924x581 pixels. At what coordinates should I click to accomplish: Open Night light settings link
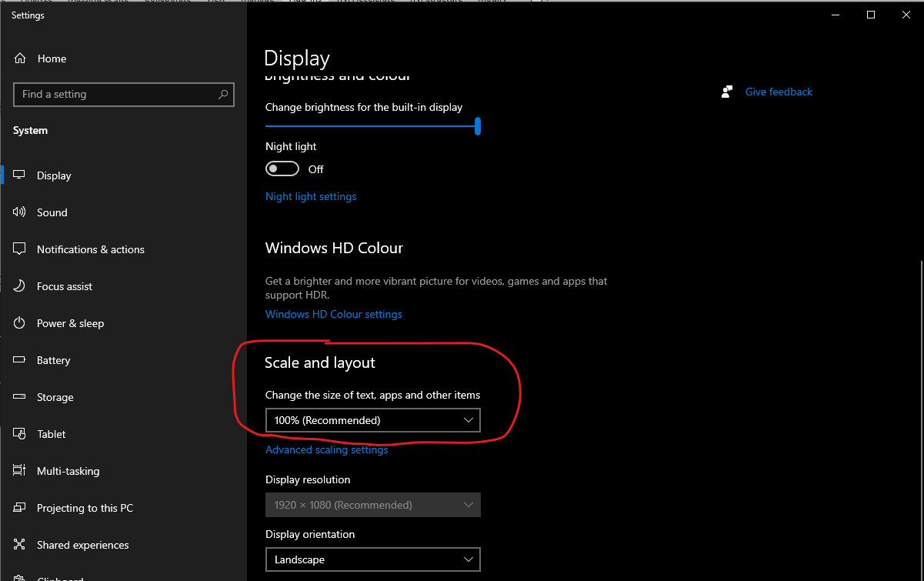311,196
